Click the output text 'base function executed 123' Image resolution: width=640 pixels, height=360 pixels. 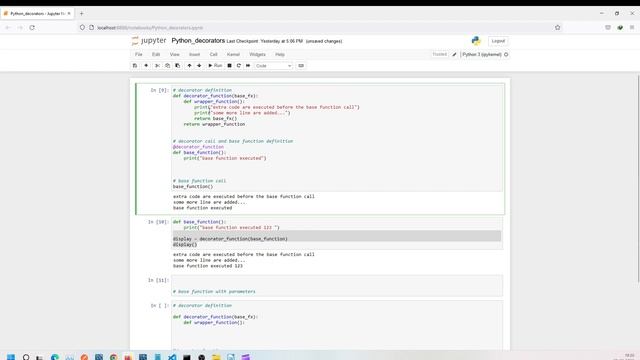[208, 266]
